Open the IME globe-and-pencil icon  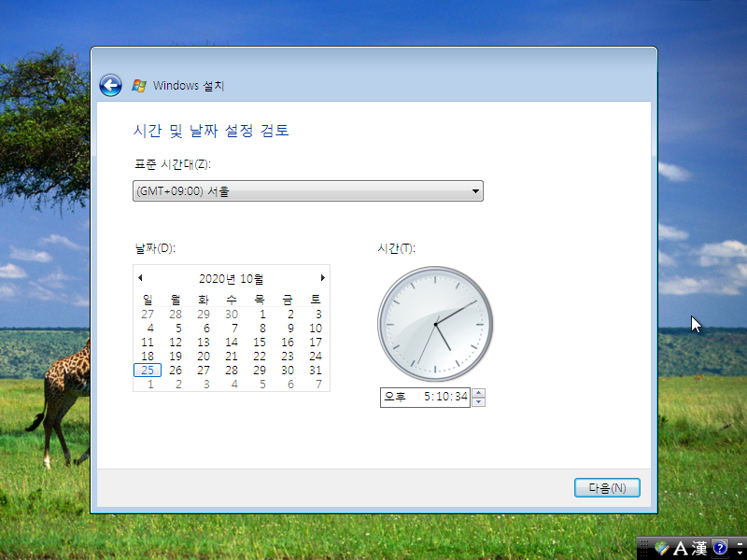(662, 548)
